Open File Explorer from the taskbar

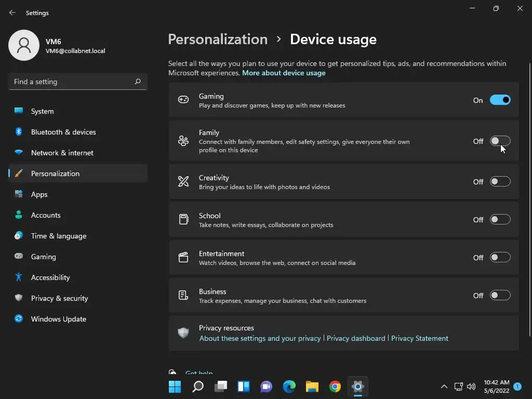(x=312, y=387)
